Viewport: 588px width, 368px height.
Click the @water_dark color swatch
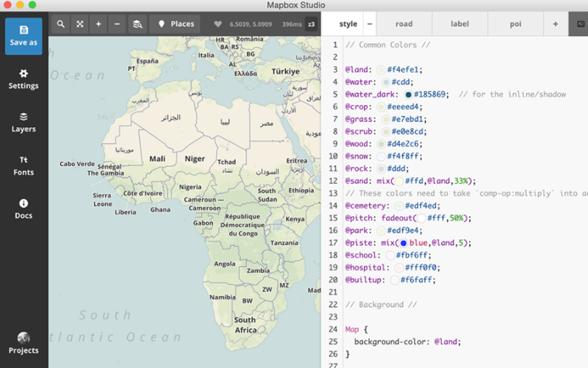tap(408, 95)
